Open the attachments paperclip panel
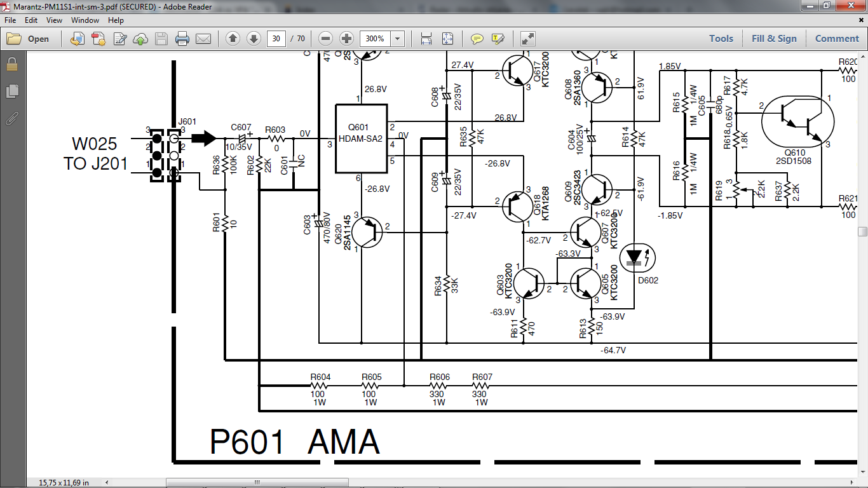Image resolution: width=868 pixels, height=488 pixels. pyautogui.click(x=12, y=118)
